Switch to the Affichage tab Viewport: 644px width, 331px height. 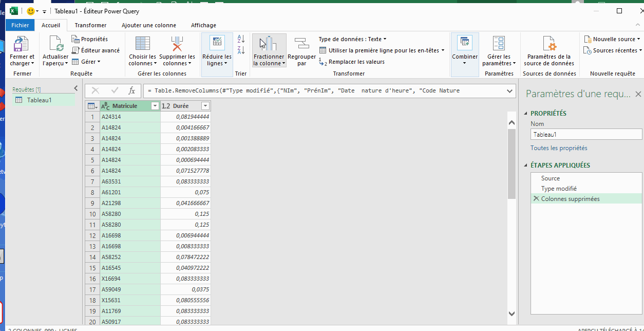click(x=203, y=25)
